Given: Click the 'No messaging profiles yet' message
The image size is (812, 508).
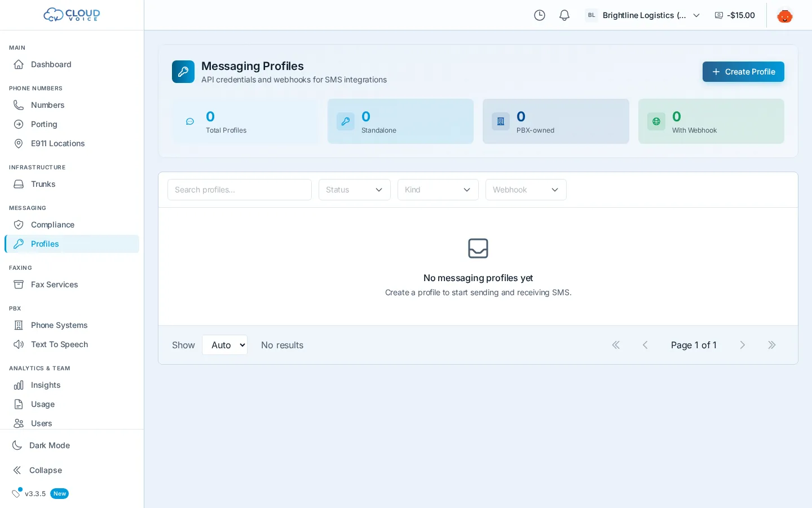Looking at the screenshot, I should pyautogui.click(x=478, y=278).
